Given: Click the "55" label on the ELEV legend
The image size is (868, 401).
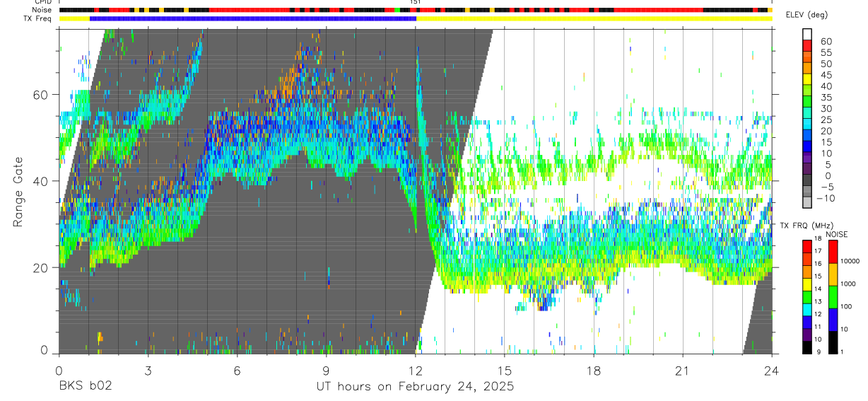Looking at the screenshot, I should (x=826, y=52).
